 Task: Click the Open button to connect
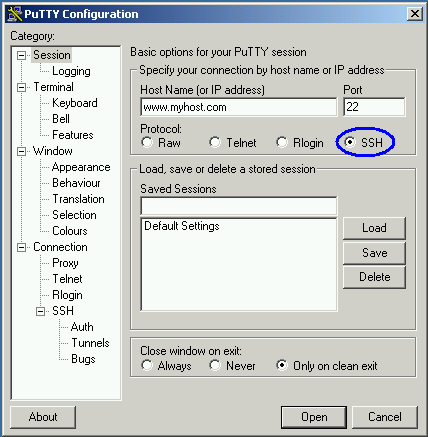[314, 417]
